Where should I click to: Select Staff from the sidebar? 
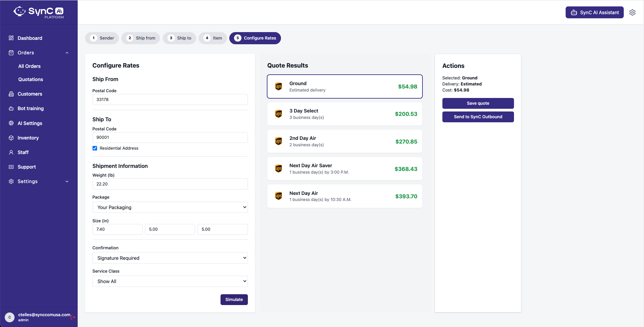pos(23,152)
